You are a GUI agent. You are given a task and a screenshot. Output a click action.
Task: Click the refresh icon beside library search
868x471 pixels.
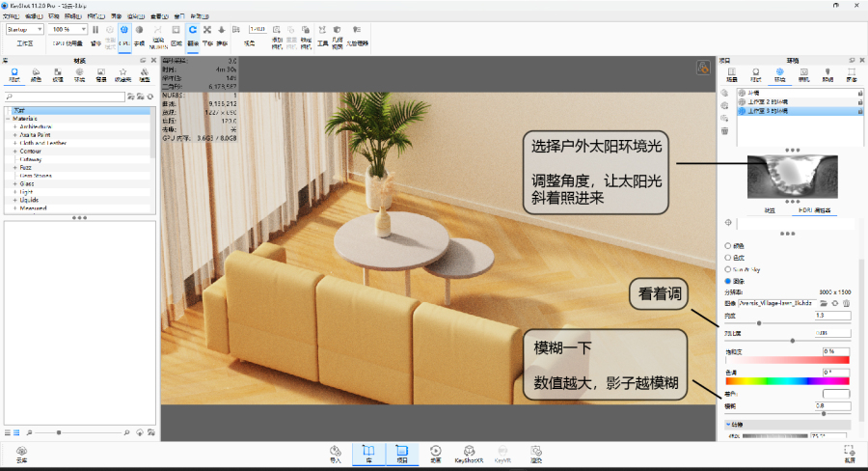click(x=152, y=97)
